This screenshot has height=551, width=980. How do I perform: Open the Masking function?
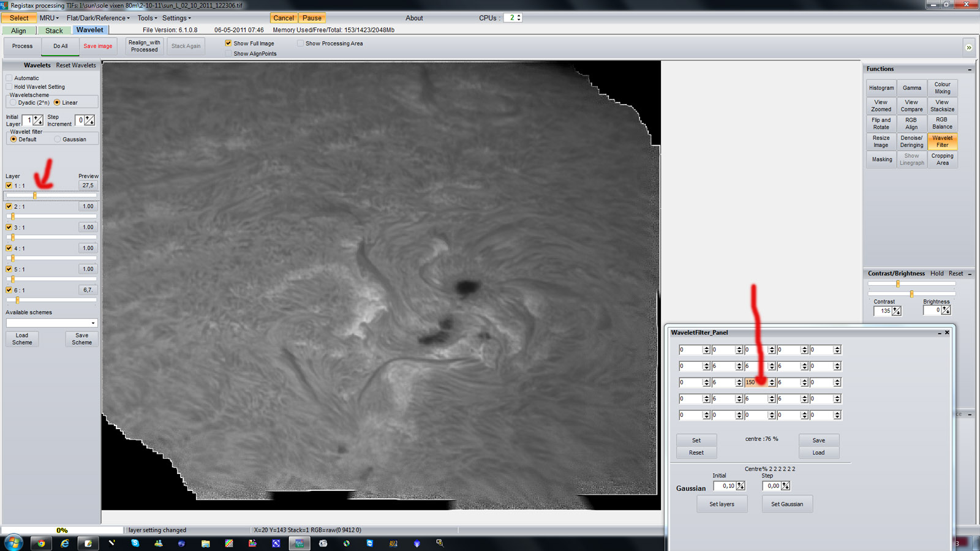[x=881, y=159]
